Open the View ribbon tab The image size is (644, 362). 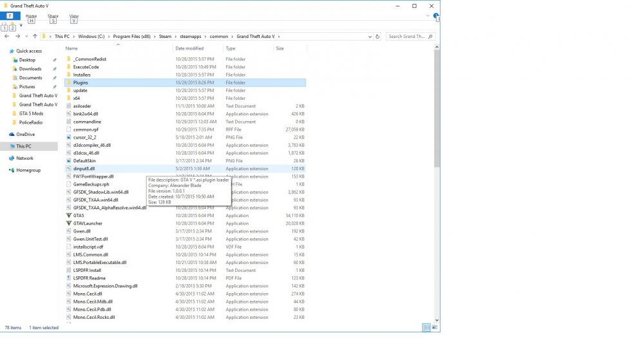coord(74,16)
